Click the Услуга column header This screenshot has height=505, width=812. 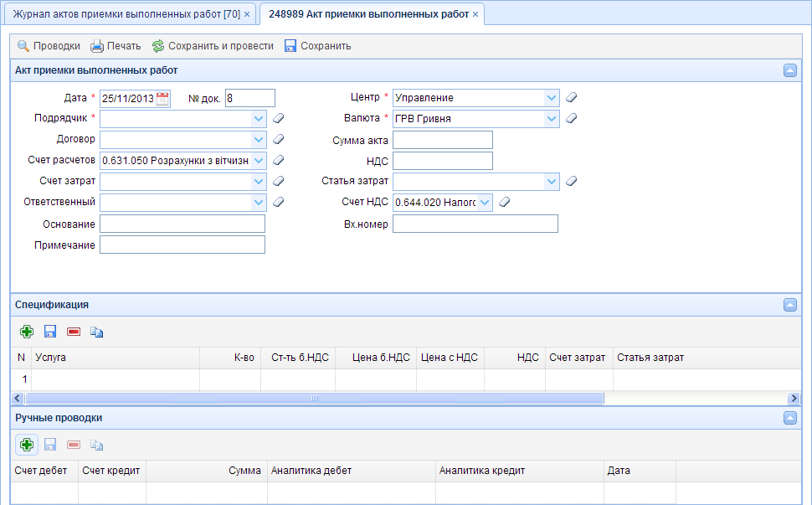click(116, 358)
